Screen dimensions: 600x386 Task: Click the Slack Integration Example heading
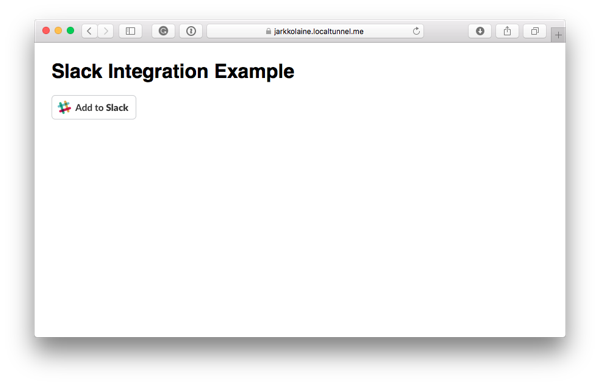pyautogui.click(x=173, y=72)
